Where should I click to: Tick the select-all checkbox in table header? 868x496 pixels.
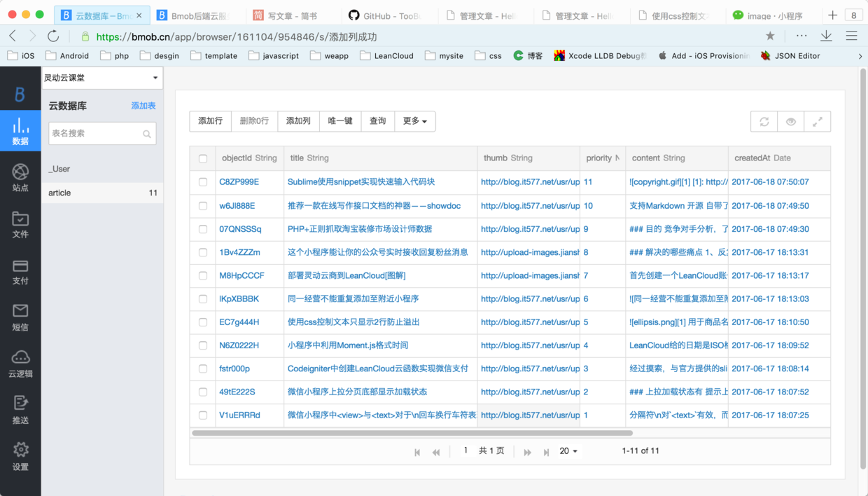[x=203, y=158]
